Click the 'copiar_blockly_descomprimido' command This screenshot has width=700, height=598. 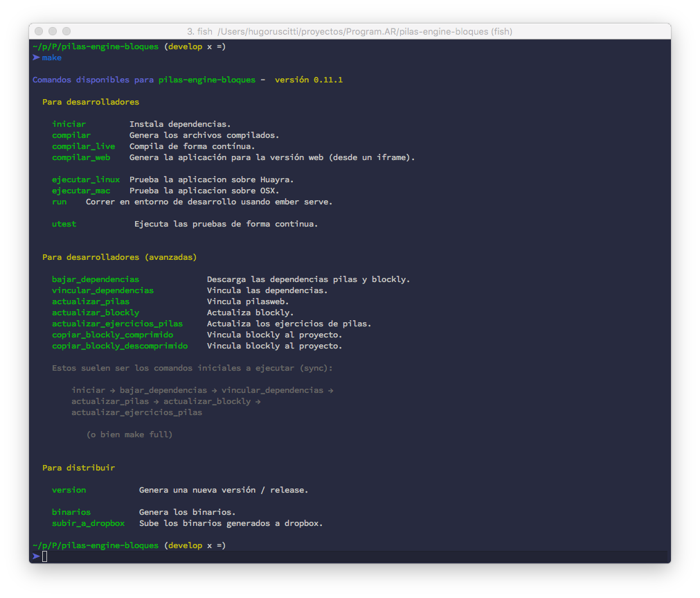[120, 346]
